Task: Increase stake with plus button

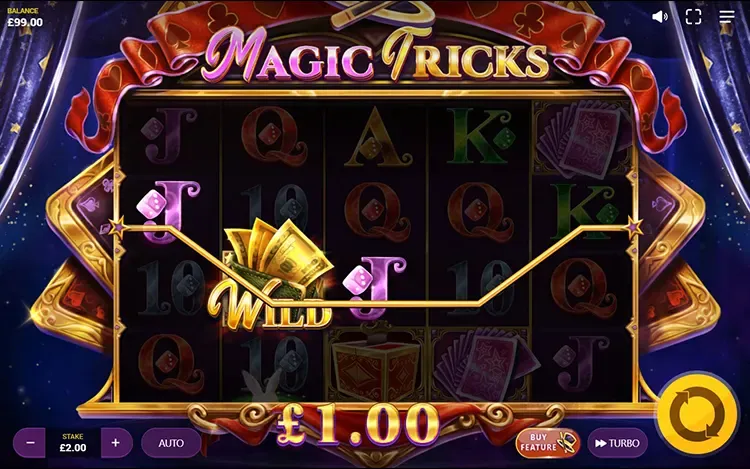Action: [x=115, y=443]
